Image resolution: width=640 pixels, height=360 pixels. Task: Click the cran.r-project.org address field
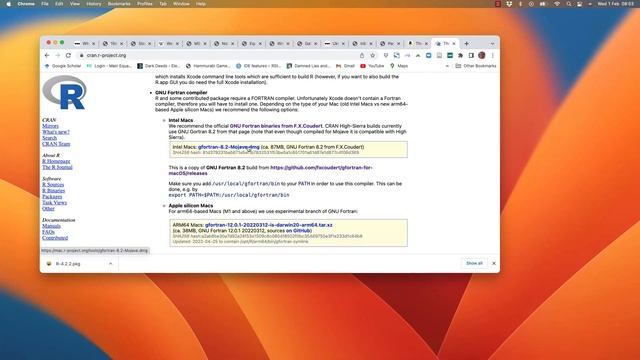click(220, 56)
